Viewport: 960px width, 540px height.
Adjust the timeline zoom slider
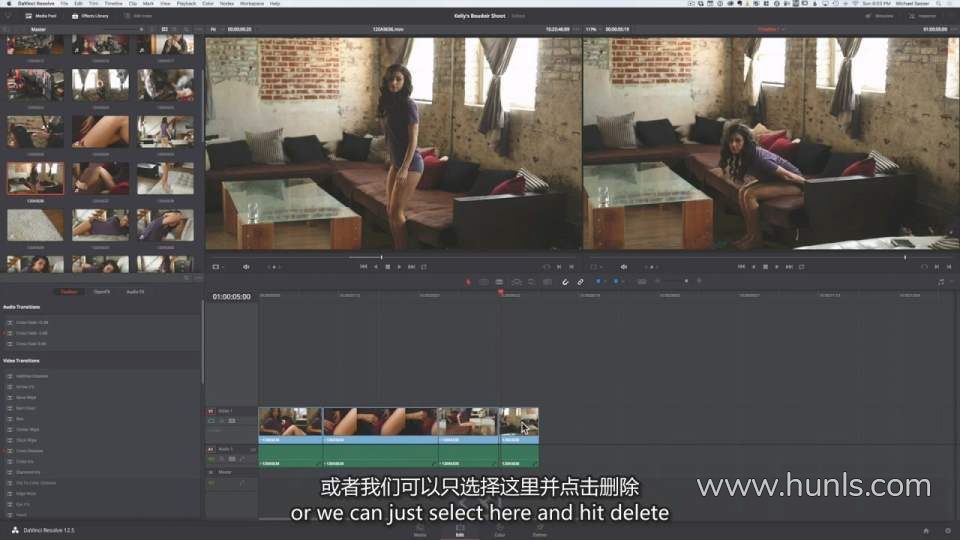[x=686, y=281]
